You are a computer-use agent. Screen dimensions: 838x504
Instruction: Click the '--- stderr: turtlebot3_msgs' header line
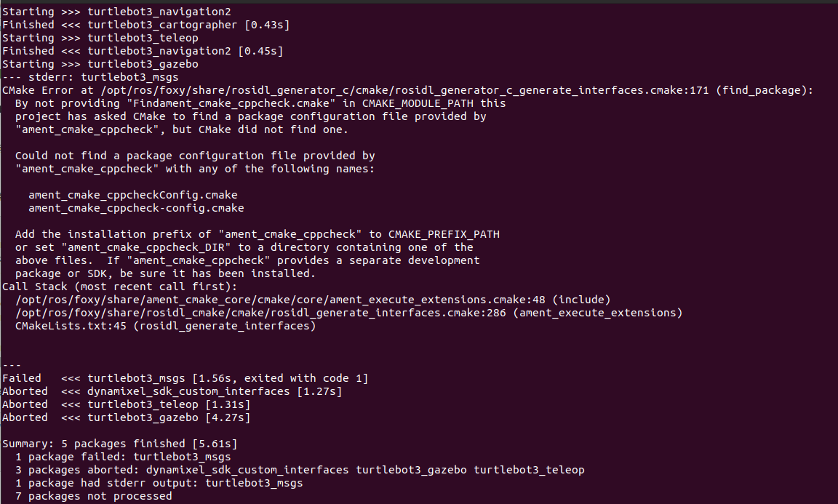90,77
